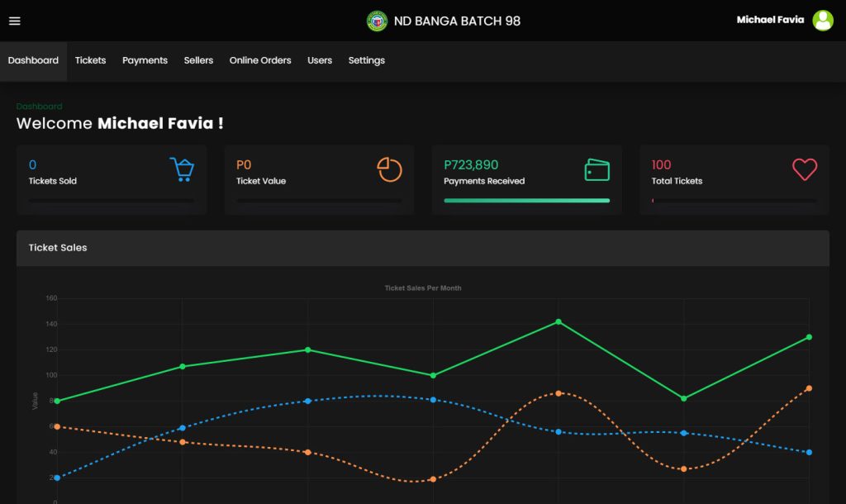Click the Ticket Sales panel header
The height and width of the screenshot is (504, 846).
pos(422,248)
